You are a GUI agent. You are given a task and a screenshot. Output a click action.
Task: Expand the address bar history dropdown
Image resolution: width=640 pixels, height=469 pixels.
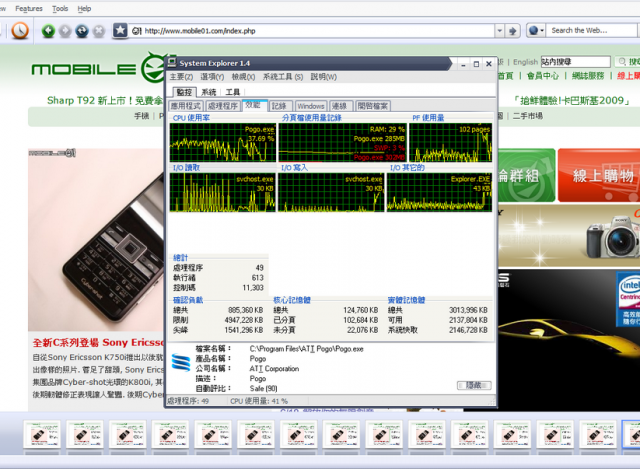[500, 31]
